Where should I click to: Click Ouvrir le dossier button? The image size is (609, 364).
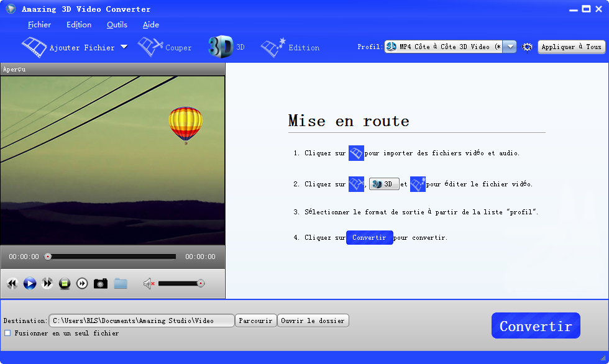click(x=313, y=321)
